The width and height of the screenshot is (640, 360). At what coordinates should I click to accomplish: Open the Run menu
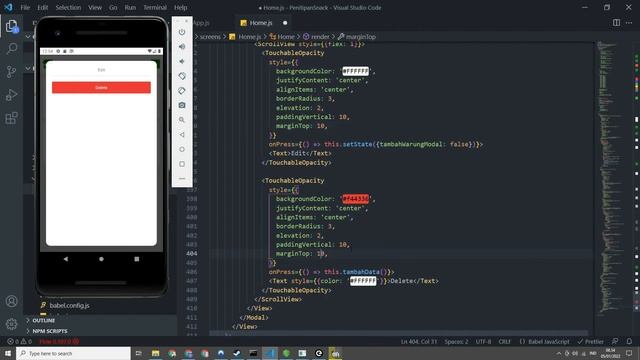(x=130, y=7)
